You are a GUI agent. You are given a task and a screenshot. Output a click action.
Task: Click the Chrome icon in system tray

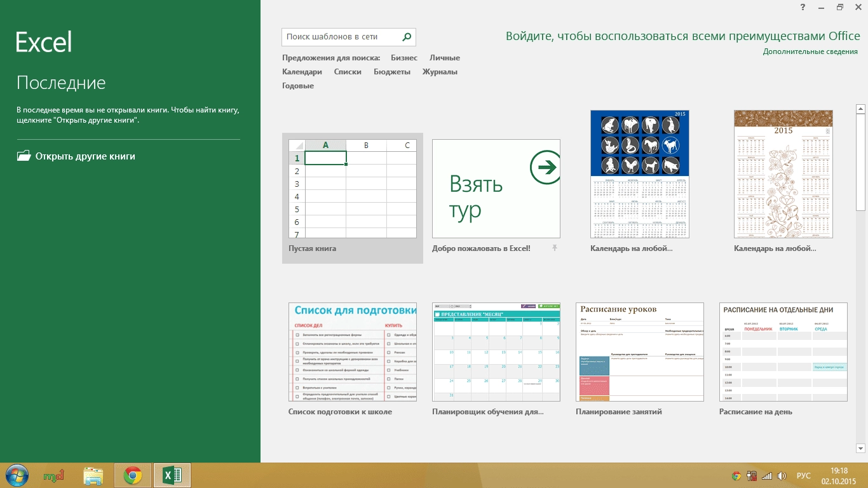pos(736,475)
